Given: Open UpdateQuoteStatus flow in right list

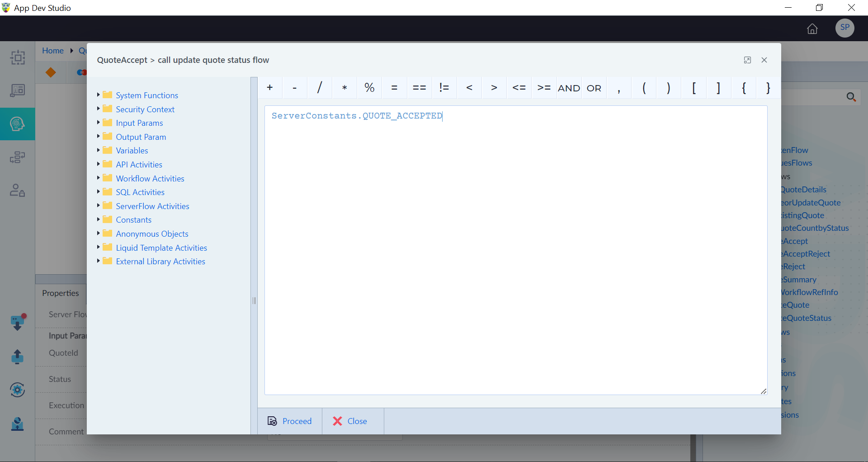Looking at the screenshot, I should tap(807, 318).
